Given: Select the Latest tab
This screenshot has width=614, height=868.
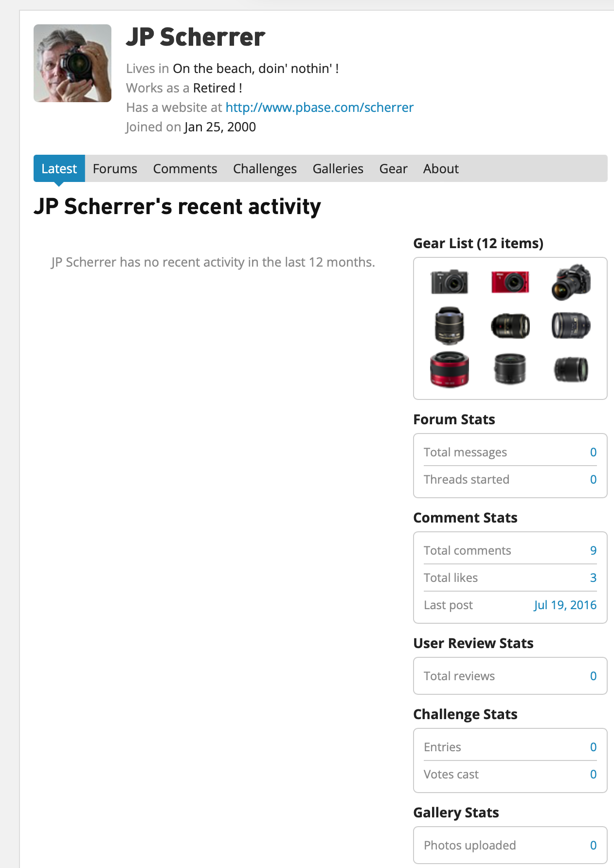Looking at the screenshot, I should (x=59, y=169).
